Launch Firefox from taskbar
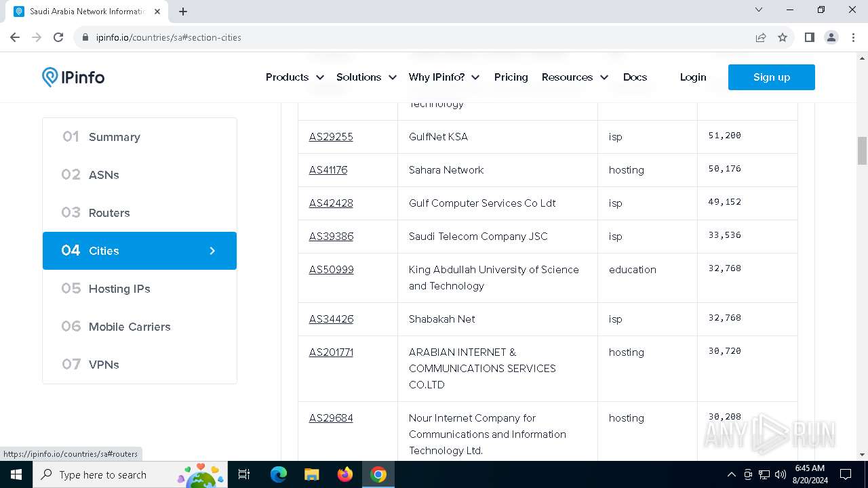Viewport: 868px width, 488px height. coord(344,474)
